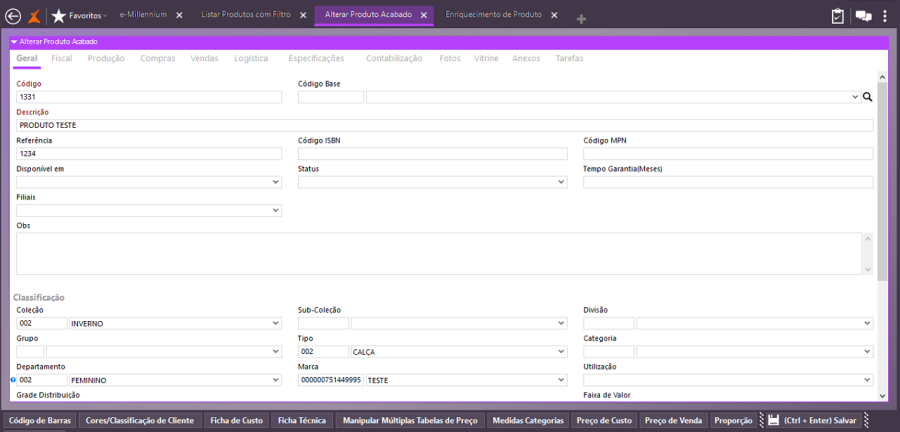
Task: Click the form's vertical scrollbar
Action: (x=882, y=181)
